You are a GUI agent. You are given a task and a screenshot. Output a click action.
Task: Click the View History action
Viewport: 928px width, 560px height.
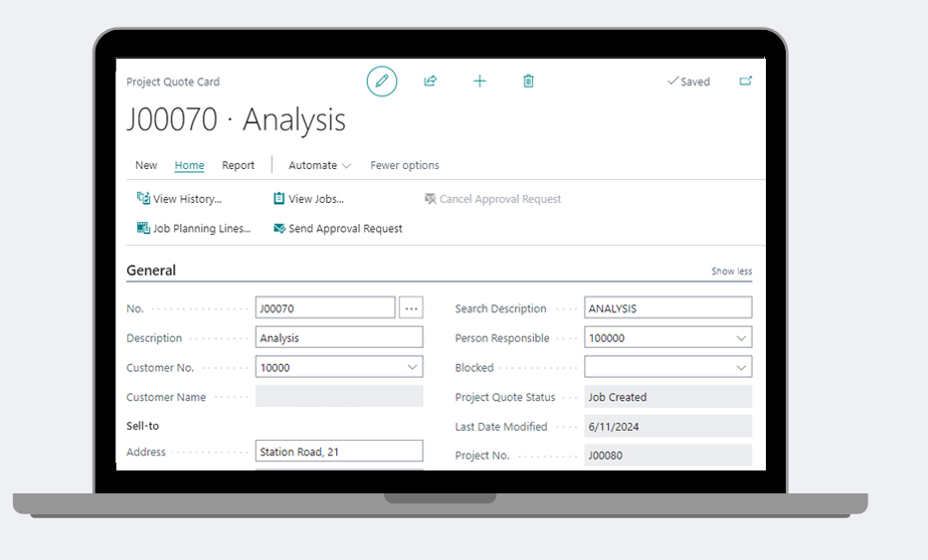[180, 199]
